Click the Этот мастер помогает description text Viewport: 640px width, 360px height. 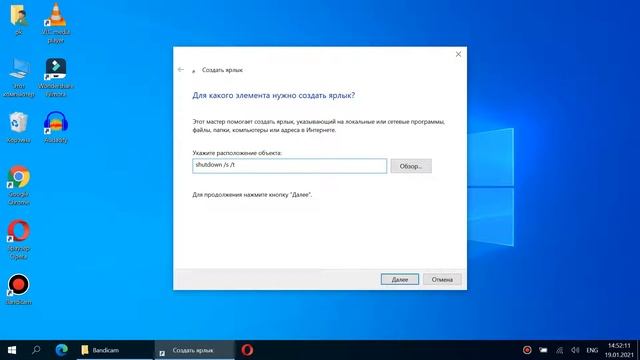click(x=318, y=126)
